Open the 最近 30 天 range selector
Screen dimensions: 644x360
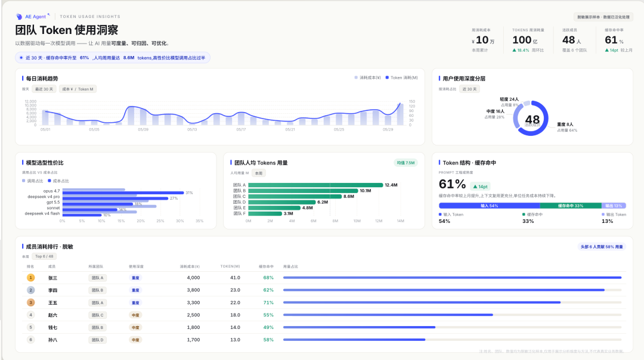(44, 89)
